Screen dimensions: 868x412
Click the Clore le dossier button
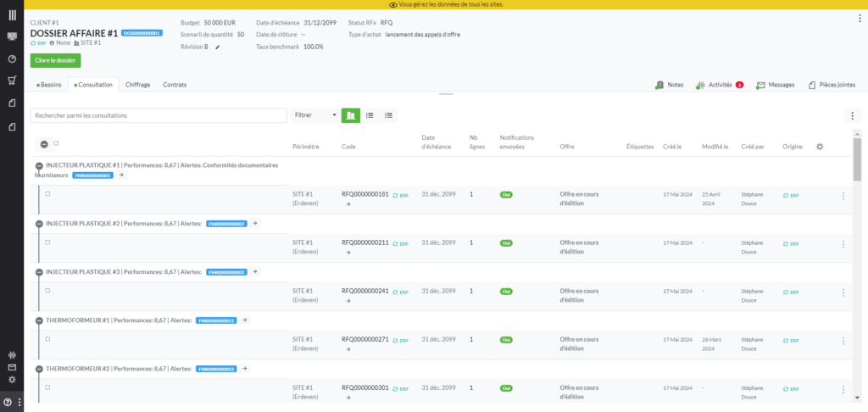55,60
